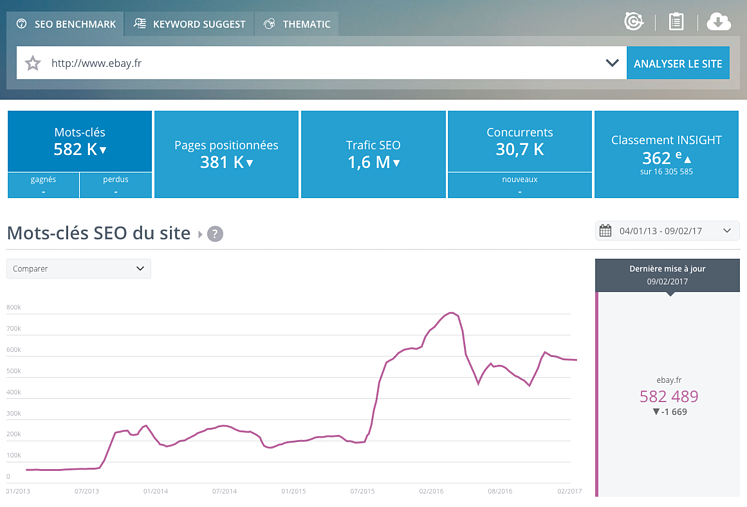Image resolution: width=747 pixels, height=507 pixels.
Task: Open the Comparer dropdown
Action: [79, 269]
